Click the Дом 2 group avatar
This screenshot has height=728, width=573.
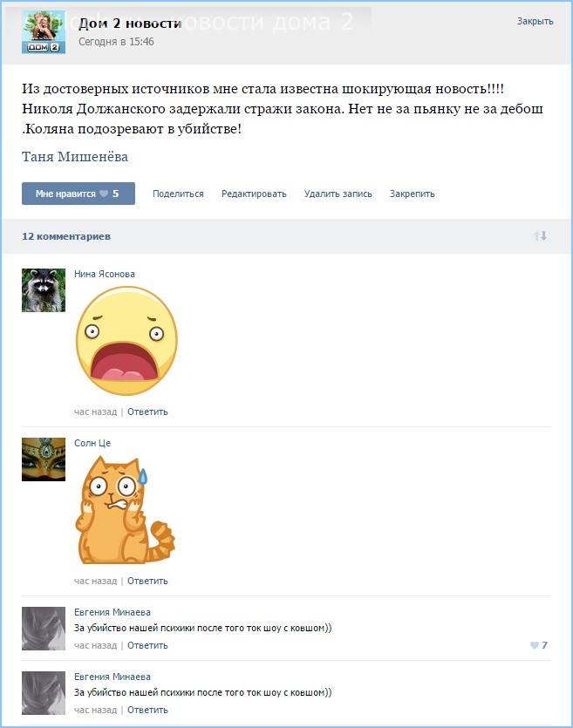44,32
